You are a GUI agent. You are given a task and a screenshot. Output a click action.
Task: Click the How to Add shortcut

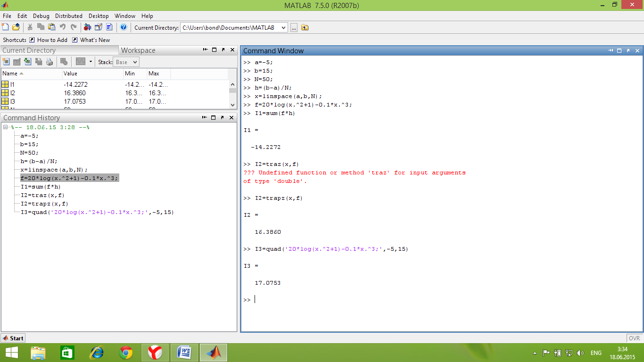click(x=49, y=40)
